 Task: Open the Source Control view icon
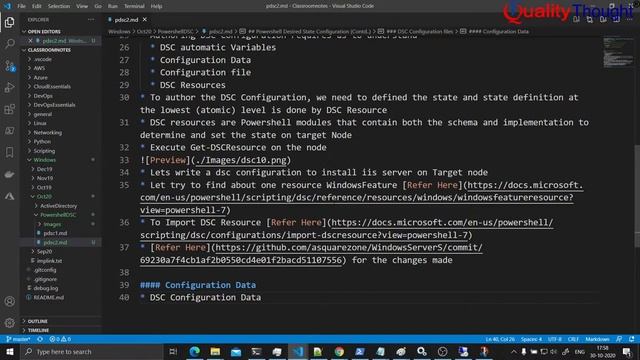(9, 66)
